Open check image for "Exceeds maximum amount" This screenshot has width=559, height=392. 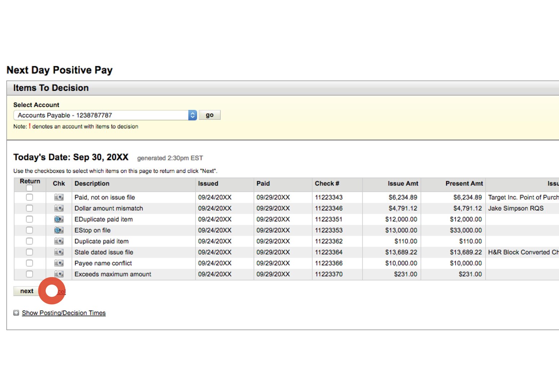click(58, 274)
